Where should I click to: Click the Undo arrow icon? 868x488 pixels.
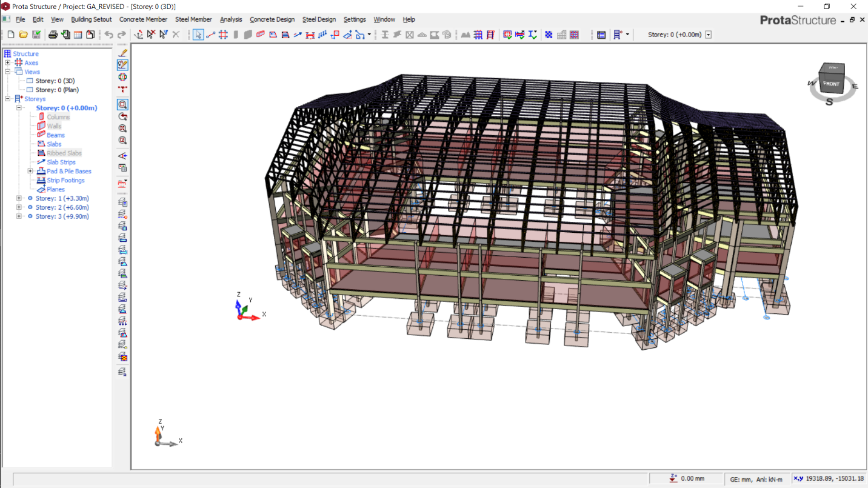[x=109, y=35]
